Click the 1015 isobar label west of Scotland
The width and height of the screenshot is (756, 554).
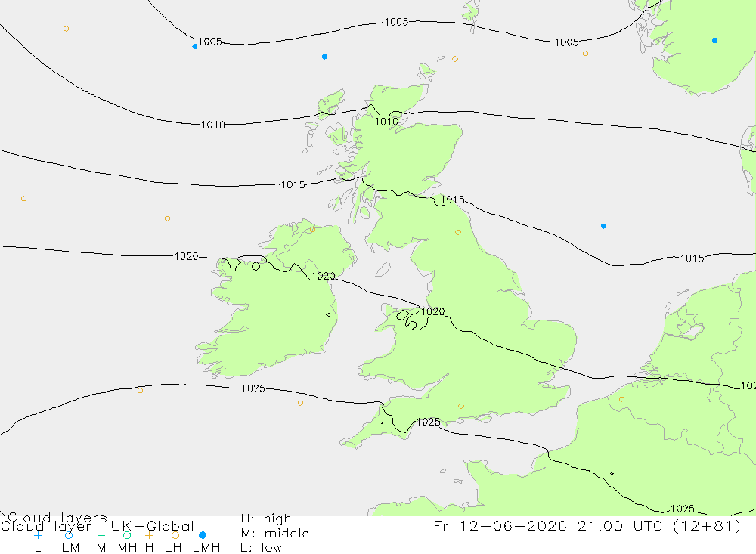[293, 184]
